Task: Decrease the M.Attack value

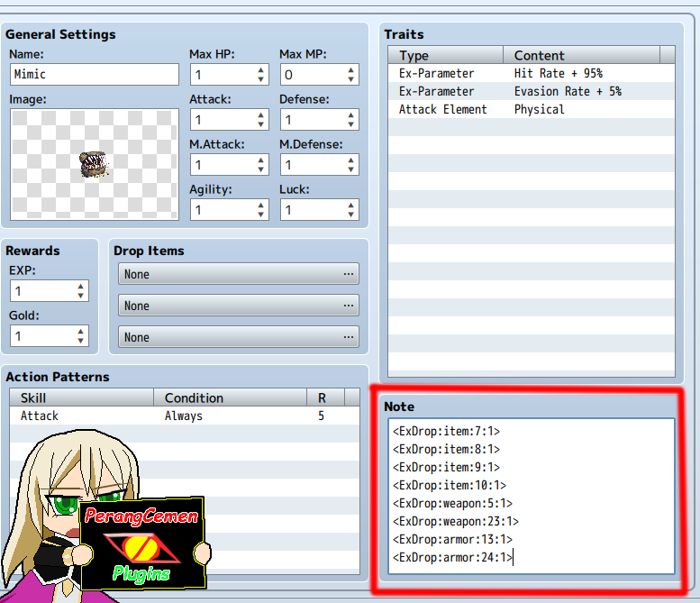Action: pos(260,169)
